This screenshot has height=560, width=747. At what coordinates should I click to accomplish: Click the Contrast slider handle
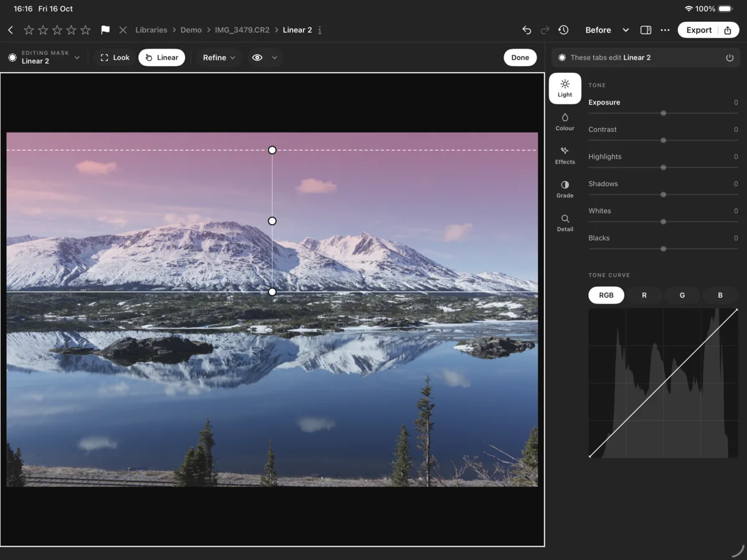664,141
